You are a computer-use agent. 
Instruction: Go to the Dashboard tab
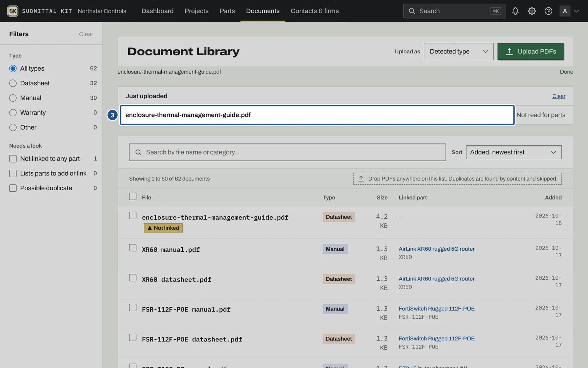[x=157, y=11]
